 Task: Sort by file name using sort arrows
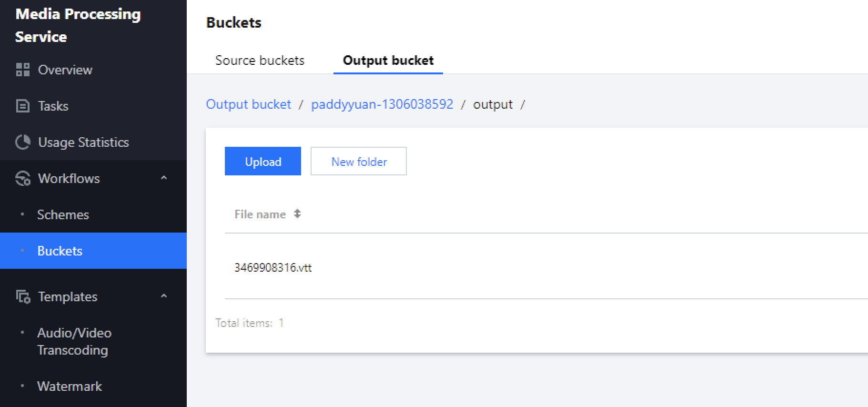(x=297, y=214)
